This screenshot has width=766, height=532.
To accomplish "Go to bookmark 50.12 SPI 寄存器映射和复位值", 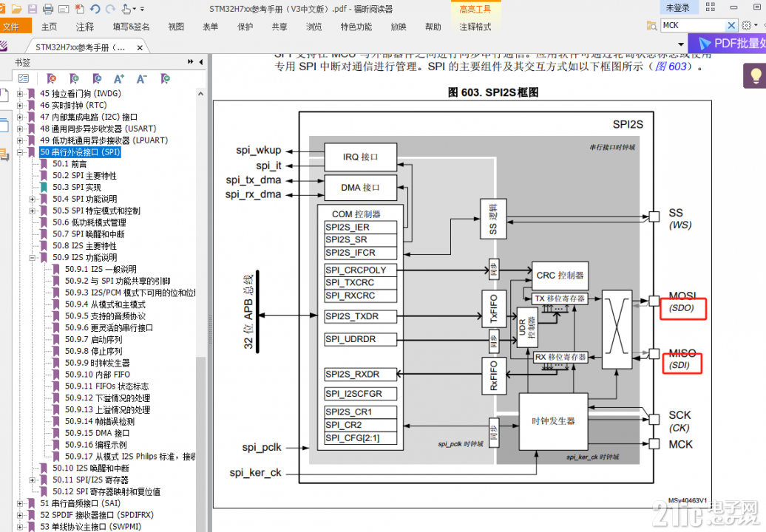I will point(106,491).
